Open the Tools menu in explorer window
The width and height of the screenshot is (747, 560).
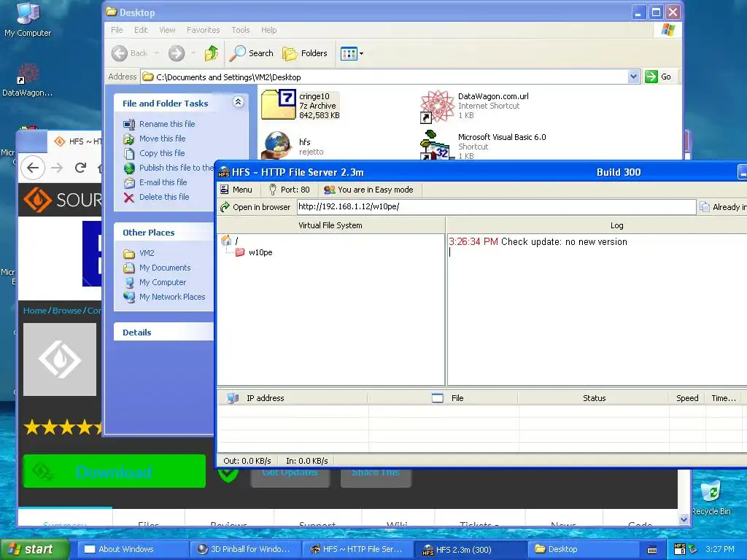(241, 30)
